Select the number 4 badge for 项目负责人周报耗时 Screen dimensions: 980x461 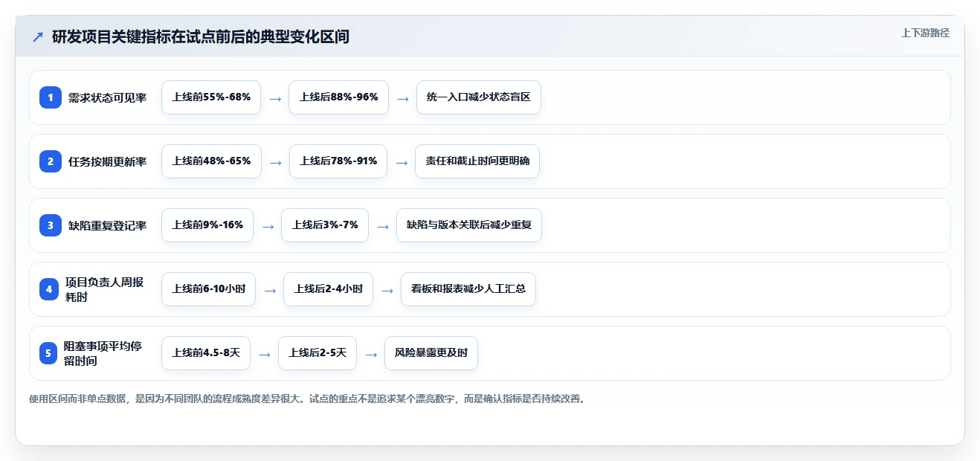pos(51,289)
